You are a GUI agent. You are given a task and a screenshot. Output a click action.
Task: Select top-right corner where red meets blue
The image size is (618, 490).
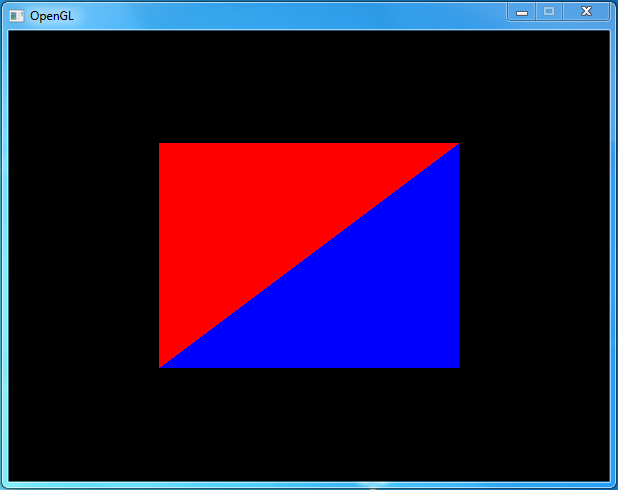click(x=458, y=144)
